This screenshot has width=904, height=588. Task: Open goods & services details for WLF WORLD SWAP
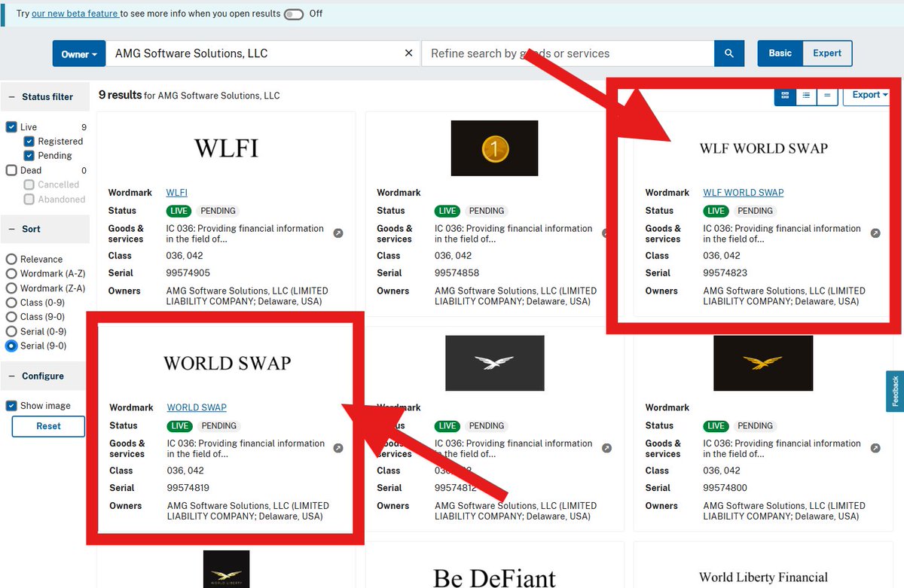coord(875,233)
